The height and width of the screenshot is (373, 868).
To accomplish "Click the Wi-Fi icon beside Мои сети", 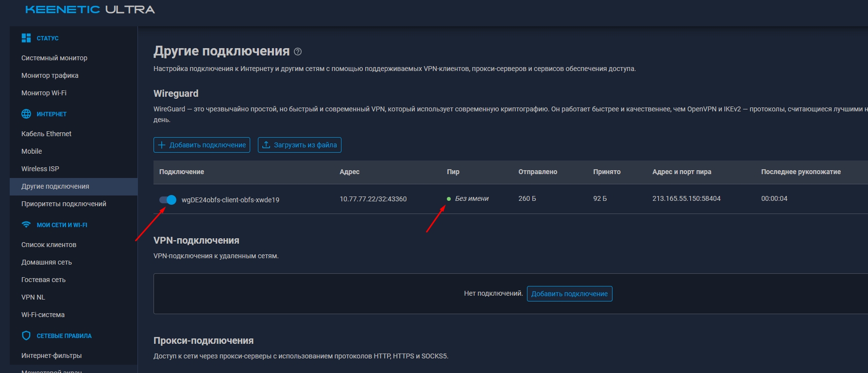I will [x=26, y=225].
